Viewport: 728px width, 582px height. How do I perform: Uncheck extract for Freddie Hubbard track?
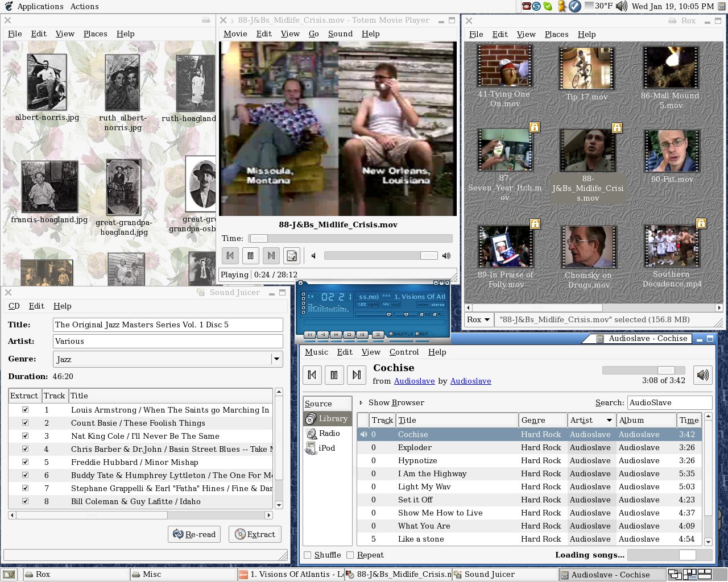pyautogui.click(x=25, y=462)
